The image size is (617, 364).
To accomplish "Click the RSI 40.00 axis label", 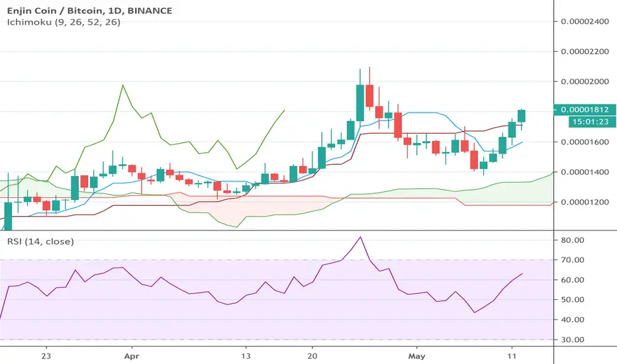I will [573, 320].
